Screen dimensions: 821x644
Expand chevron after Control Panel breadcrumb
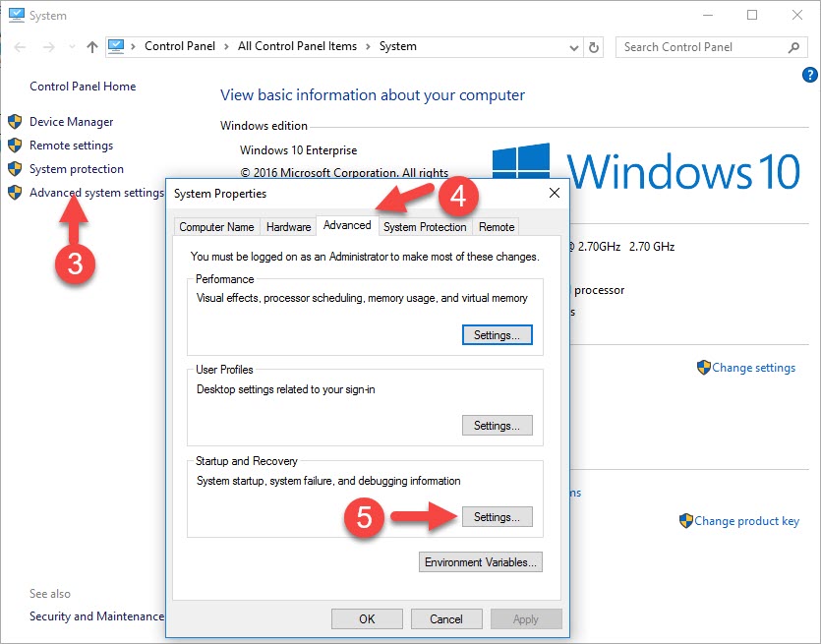(x=226, y=46)
